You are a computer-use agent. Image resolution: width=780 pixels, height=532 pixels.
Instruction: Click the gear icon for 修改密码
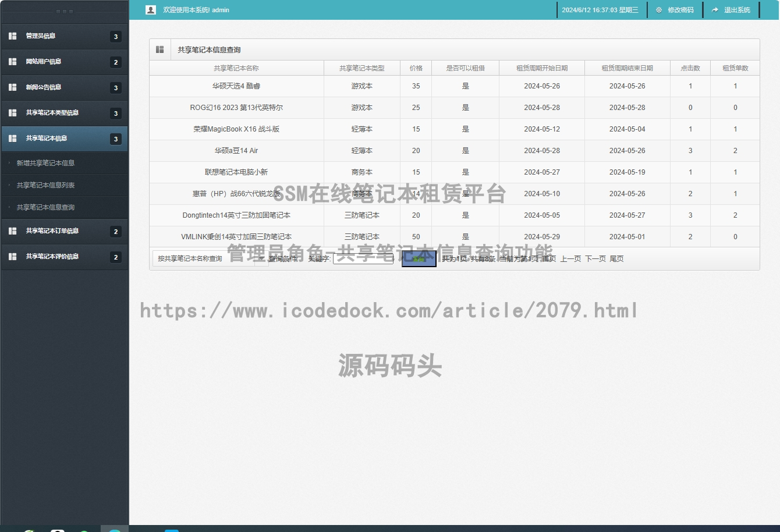coord(659,10)
